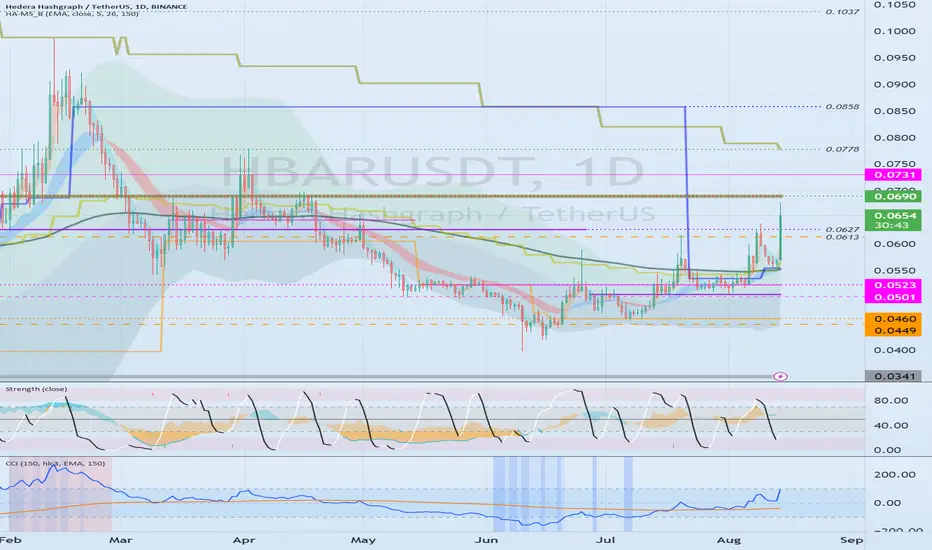Click the Aug label on time axis

click(x=729, y=540)
